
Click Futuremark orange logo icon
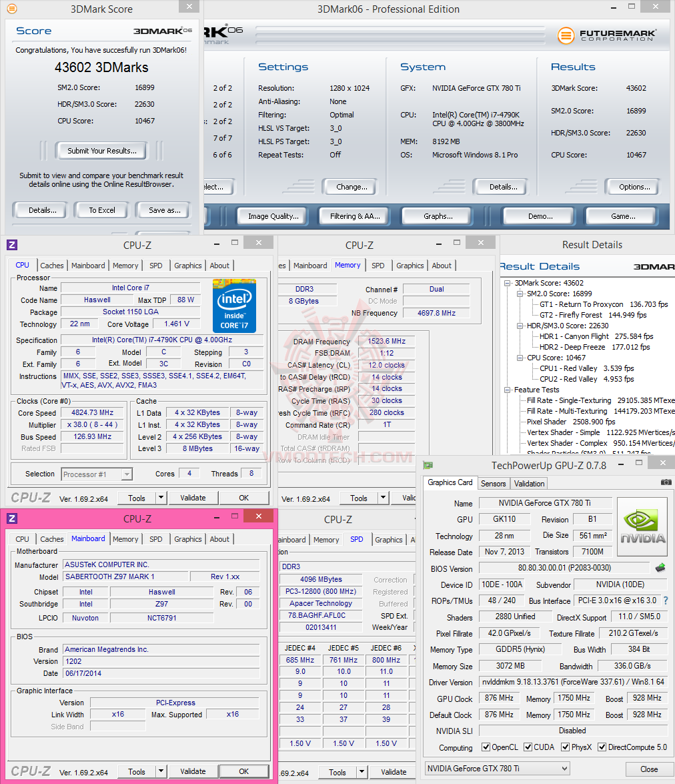tap(566, 35)
